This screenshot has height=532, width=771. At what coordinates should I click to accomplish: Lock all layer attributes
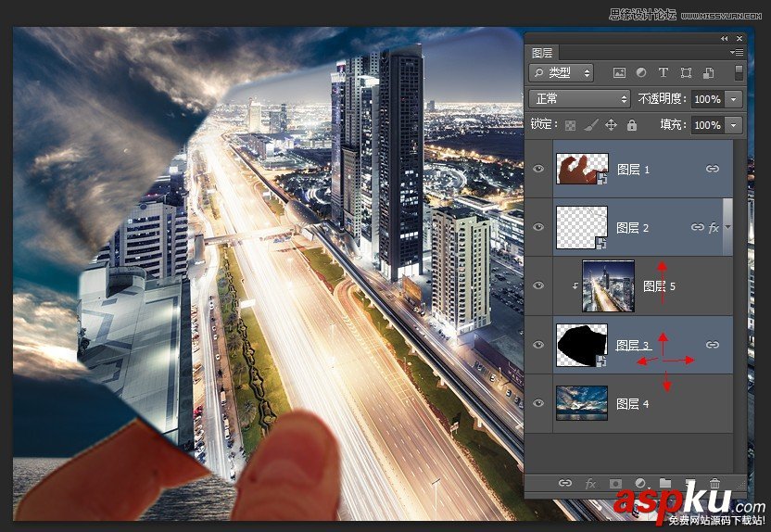click(632, 125)
